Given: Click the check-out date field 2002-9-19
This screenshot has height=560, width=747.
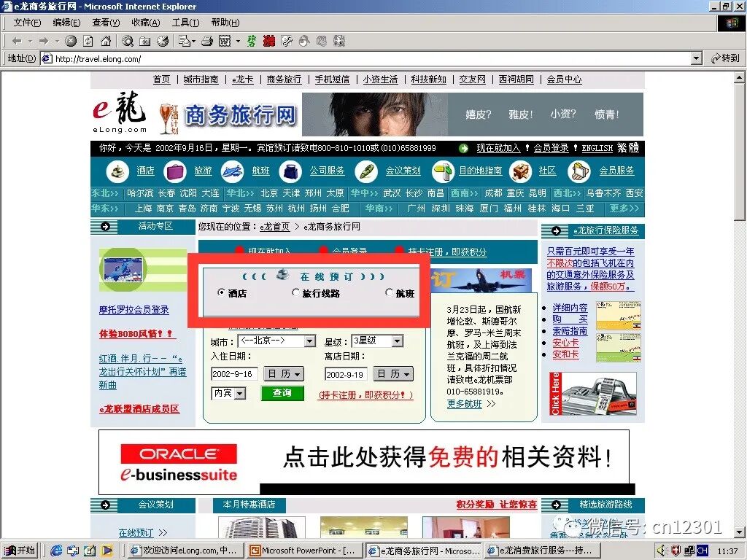Looking at the screenshot, I should click(x=345, y=374).
